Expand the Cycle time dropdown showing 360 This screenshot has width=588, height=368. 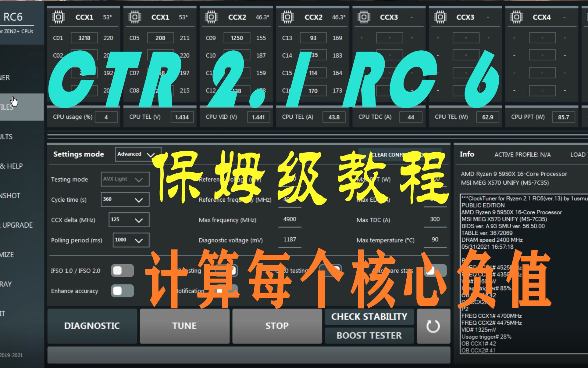[x=124, y=200]
